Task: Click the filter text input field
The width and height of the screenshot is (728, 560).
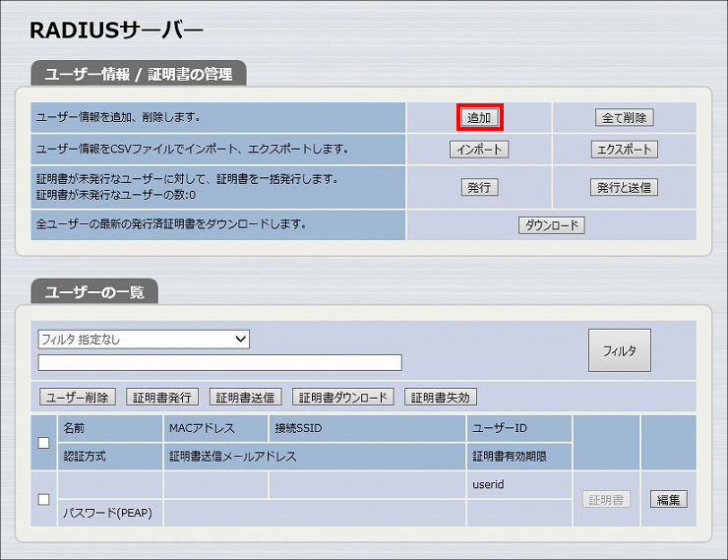Action: 219,362
